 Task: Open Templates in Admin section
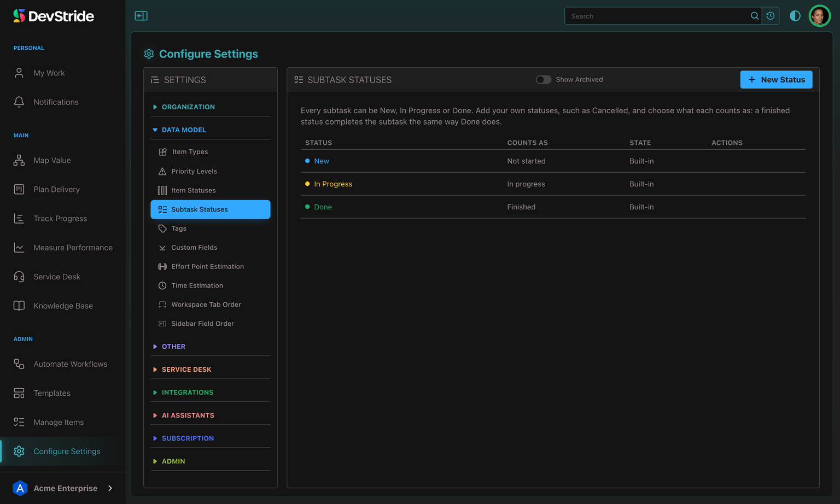(63, 393)
